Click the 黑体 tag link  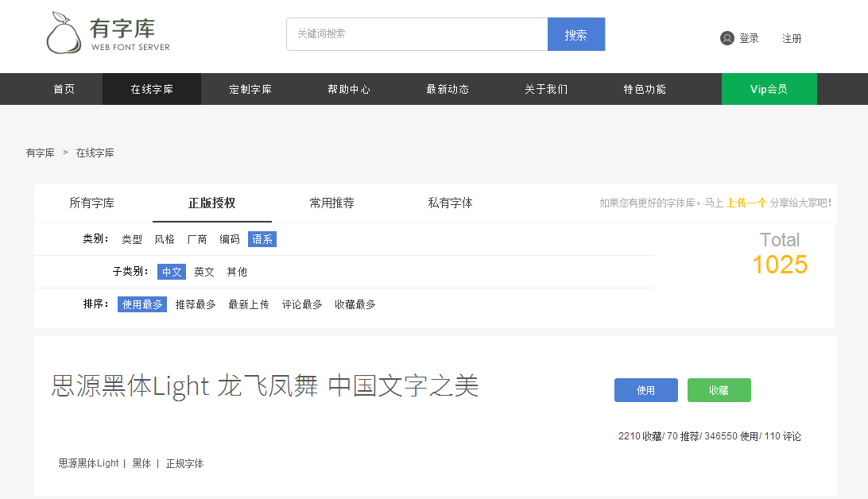(x=141, y=463)
